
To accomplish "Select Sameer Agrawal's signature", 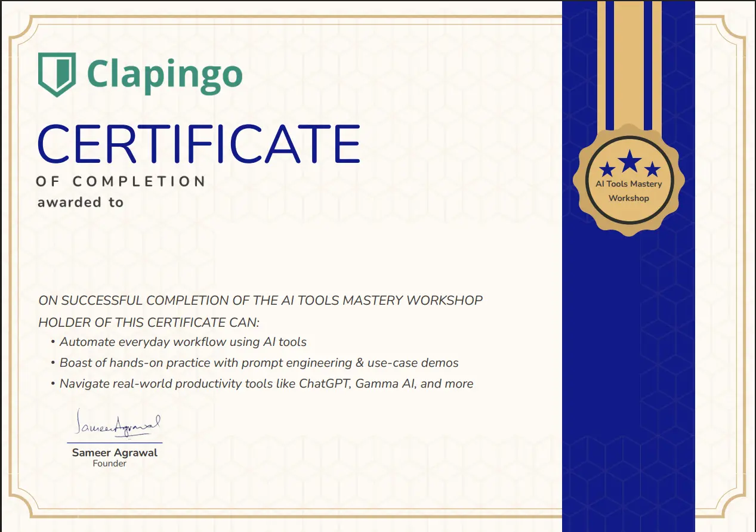I will tap(118, 425).
